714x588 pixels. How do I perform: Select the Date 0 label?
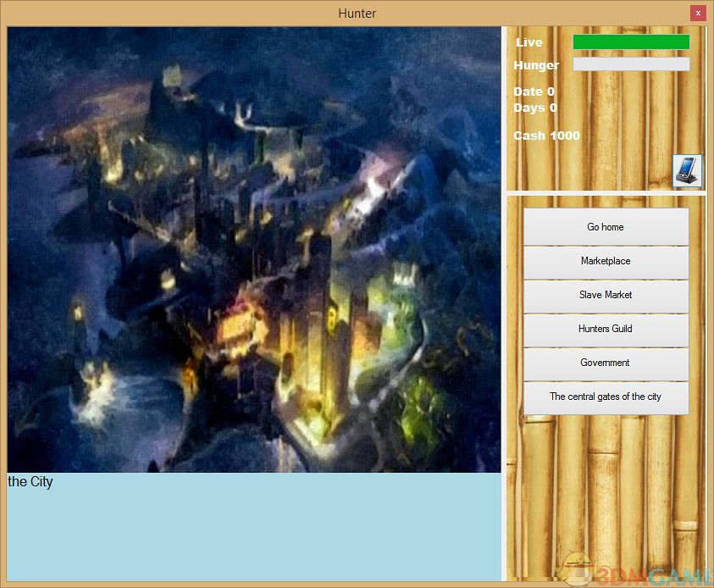coord(534,92)
